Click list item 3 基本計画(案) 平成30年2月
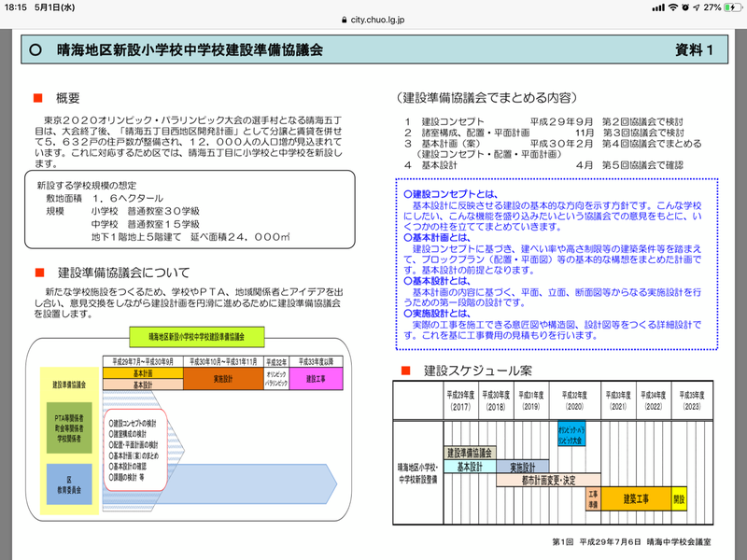 [x=553, y=144]
